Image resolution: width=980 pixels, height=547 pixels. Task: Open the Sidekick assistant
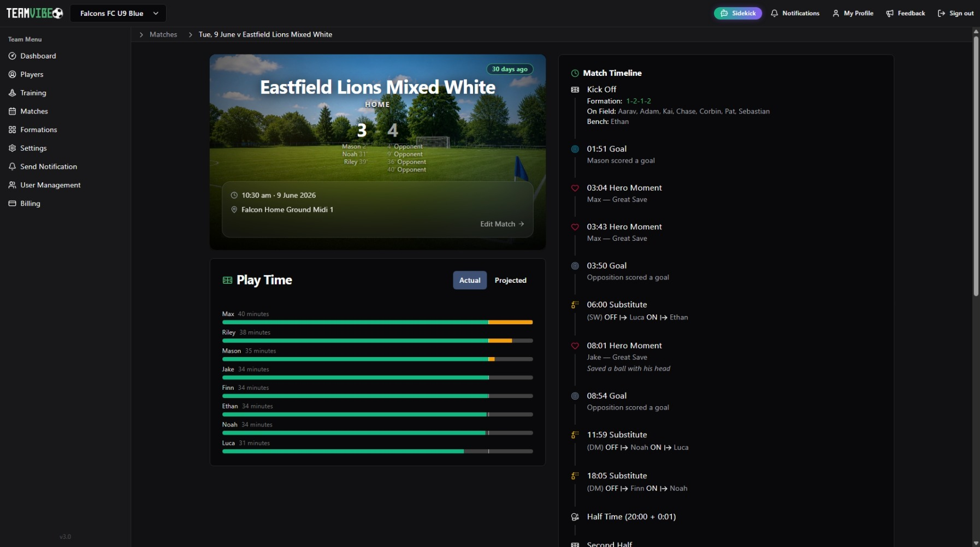(737, 13)
